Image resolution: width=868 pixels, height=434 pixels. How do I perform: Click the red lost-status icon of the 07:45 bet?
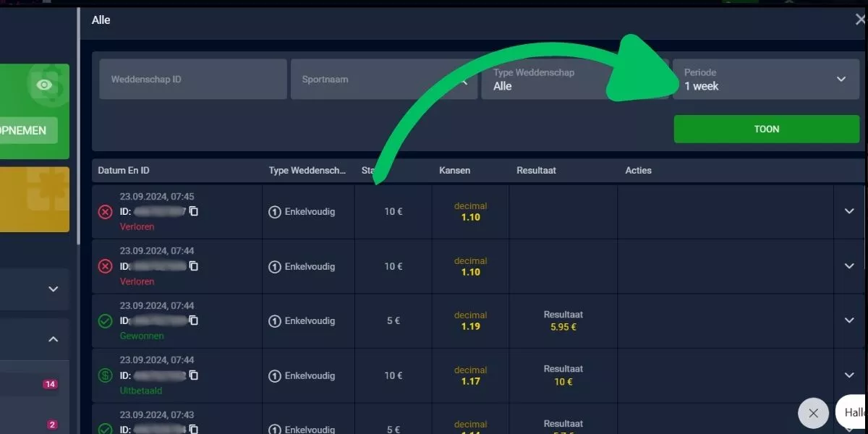pos(105,212)
